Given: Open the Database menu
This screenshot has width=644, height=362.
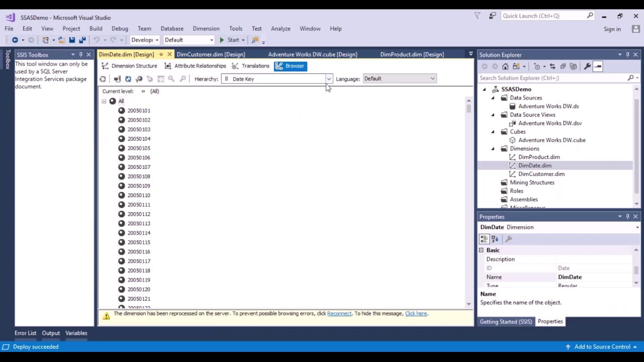Looking at the screenshot, I should [x=172, y=29].
